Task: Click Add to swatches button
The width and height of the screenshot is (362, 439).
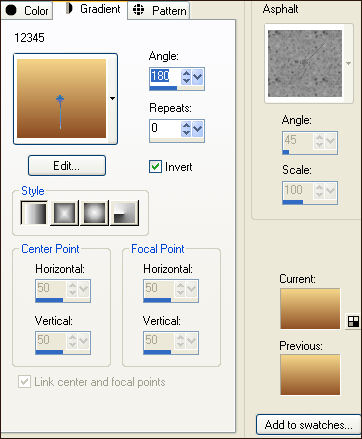Action: click(308, 425)
